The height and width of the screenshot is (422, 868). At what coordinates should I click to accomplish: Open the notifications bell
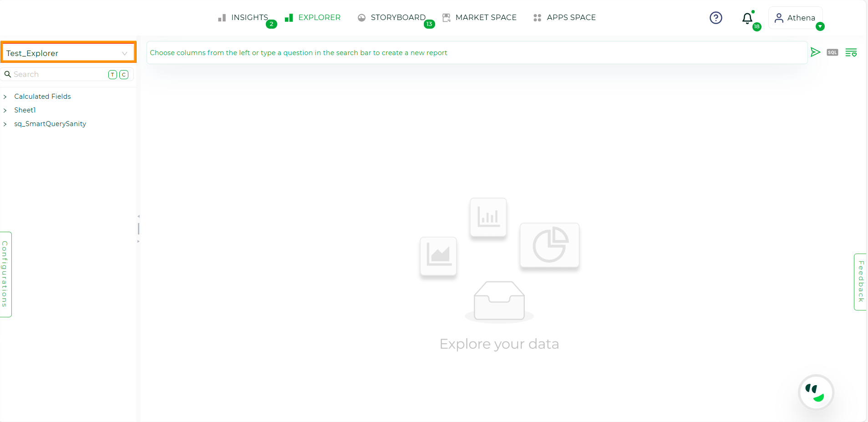pyautogui.click(x=746, y=19)
